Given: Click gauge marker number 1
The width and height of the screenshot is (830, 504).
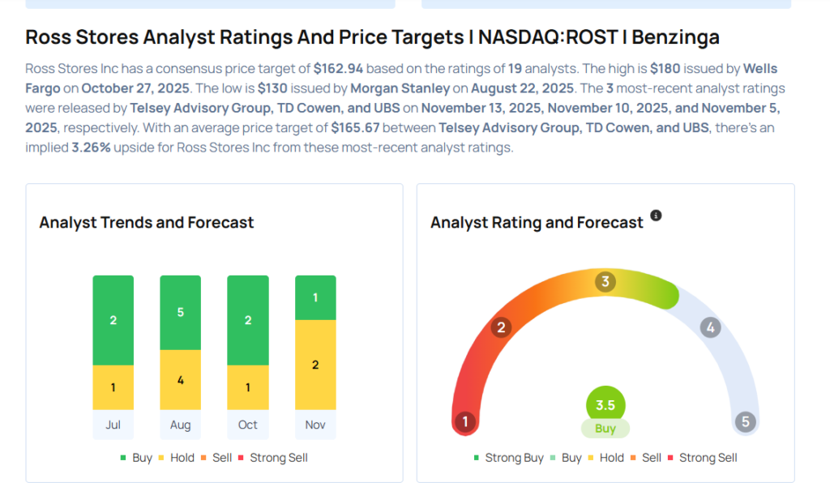Looking at the screenshot, I should [464, 421].
